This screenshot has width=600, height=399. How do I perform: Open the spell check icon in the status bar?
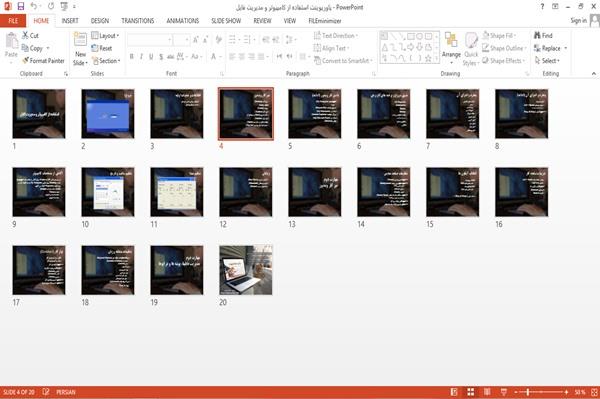46,392
